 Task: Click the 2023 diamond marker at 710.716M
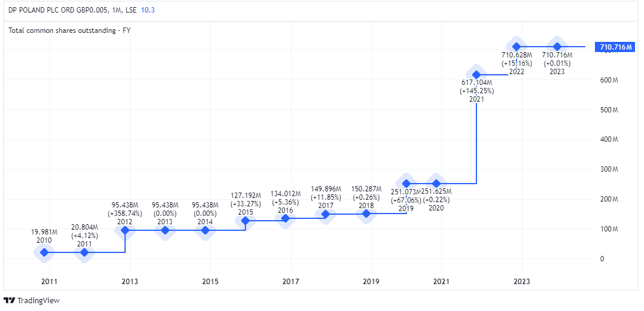point(557,47)
